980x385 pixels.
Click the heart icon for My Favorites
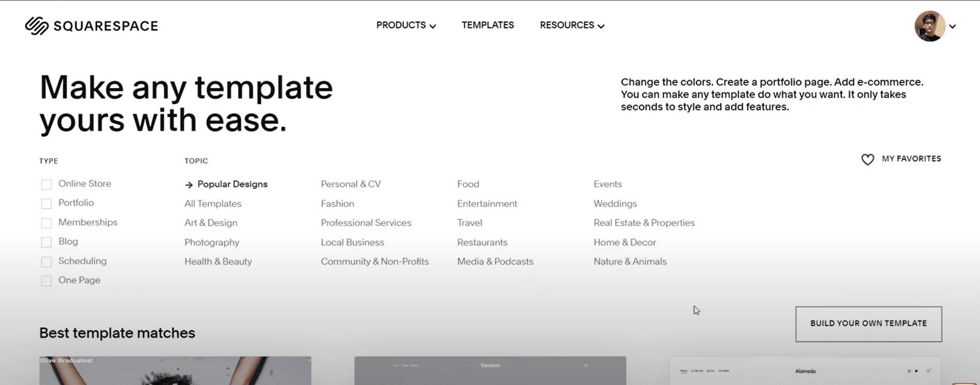[868, 159]
